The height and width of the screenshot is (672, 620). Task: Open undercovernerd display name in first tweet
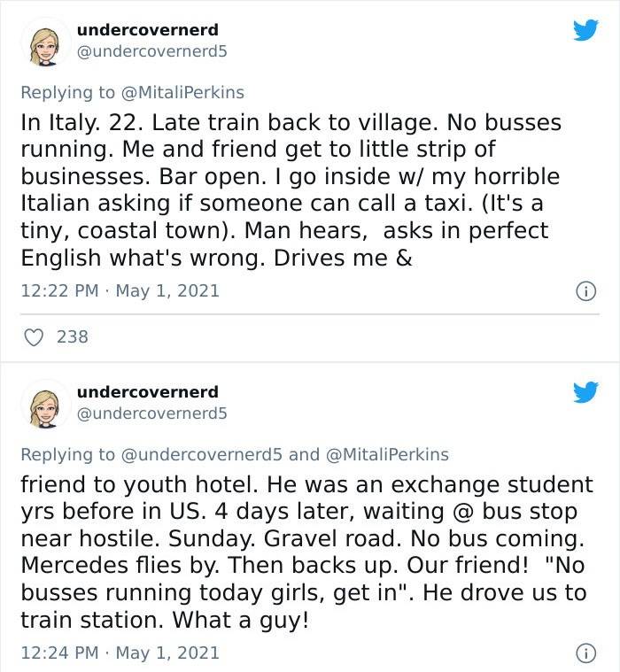tap(148, 30)
